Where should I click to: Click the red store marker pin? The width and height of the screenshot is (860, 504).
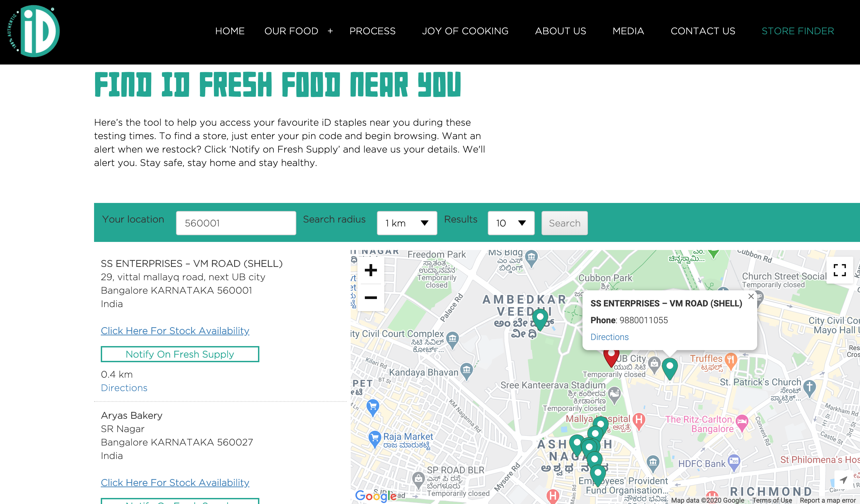[611, 357]
